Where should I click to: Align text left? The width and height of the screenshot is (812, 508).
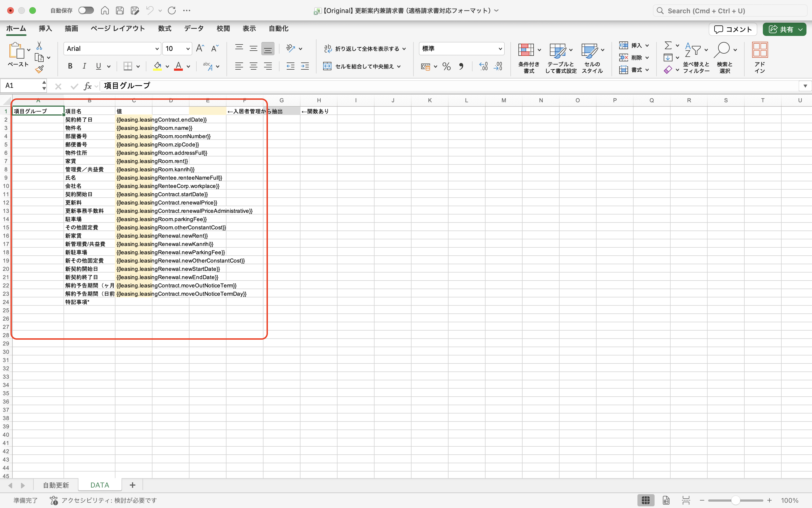[x=239, y=66]
